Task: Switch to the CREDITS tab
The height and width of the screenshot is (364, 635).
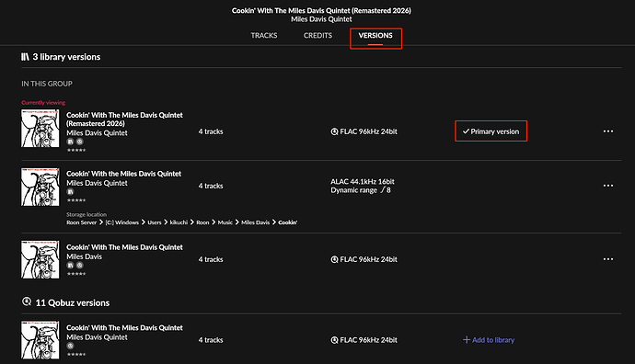Action: coord(317,36)
